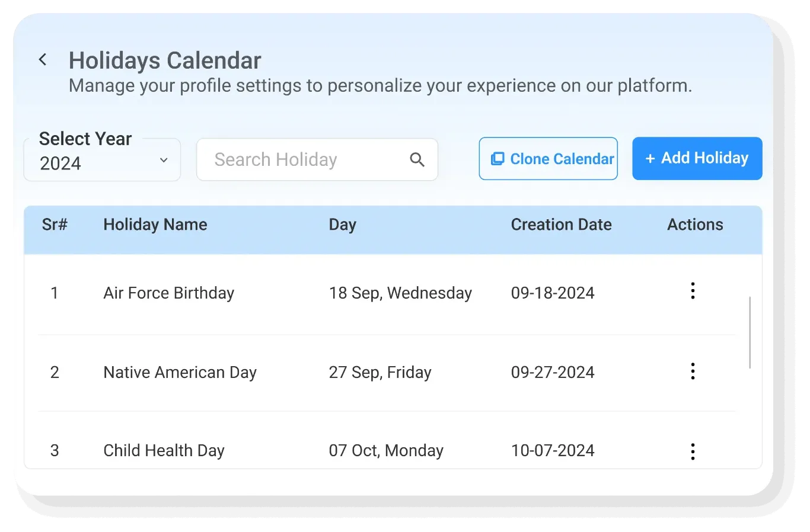Click the Day column header
This screenshot has width=810, height=532.
click(342, 225)
